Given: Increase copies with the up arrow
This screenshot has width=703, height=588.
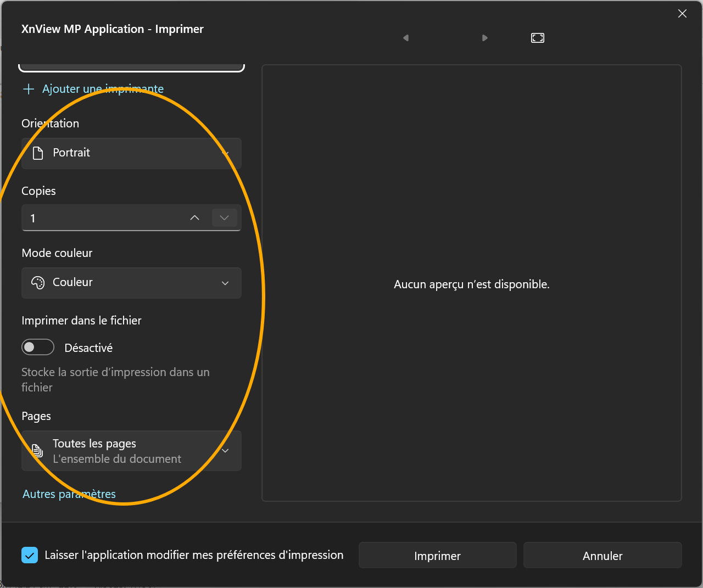Looking at the screenshot, I should coord(194,218).
